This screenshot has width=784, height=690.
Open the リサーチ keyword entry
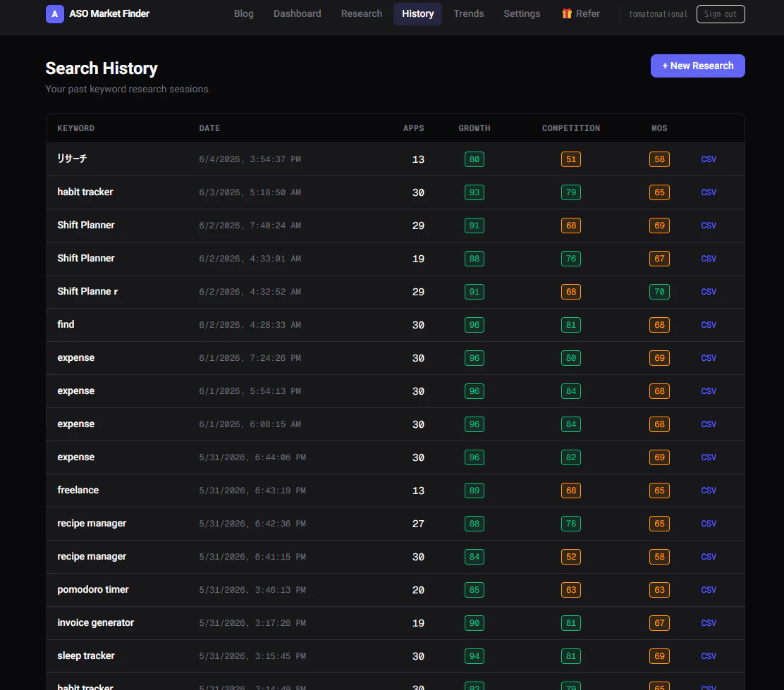click(72, 159)
